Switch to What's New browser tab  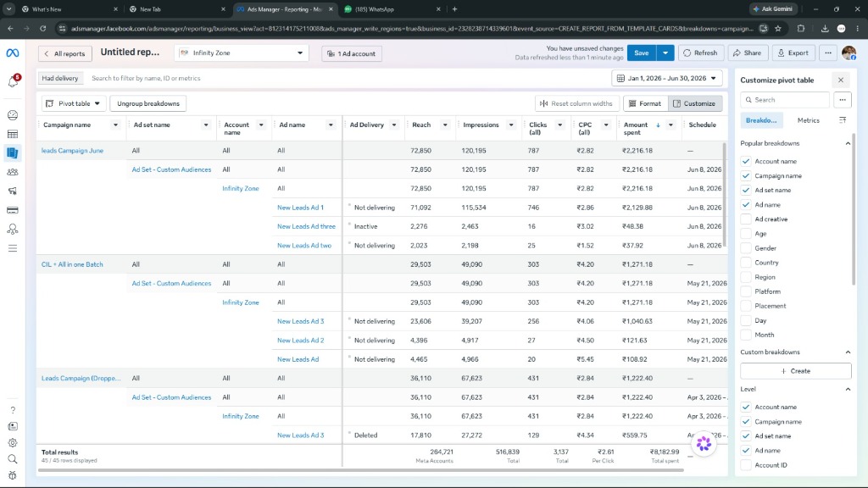click(x=70, y=8)
